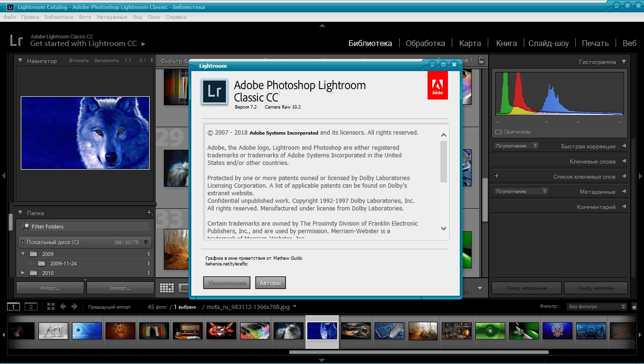Click the Filter Folders search field
This screenshot has width=644, height=364.
point(86,227)
